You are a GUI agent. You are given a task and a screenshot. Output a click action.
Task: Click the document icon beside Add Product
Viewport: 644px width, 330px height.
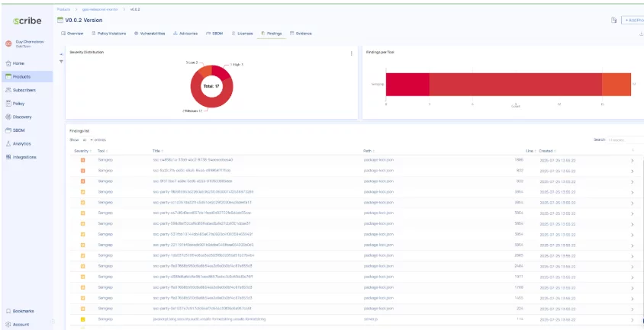tap(614, 20)
